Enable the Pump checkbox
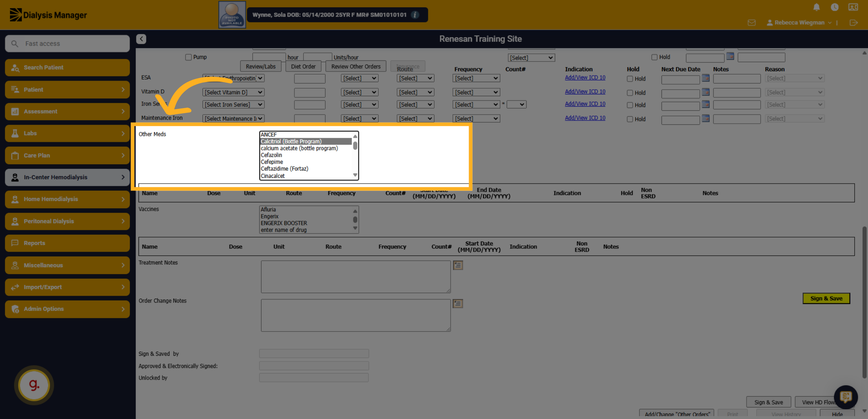The width and height of the screenshot is (868, 419). tap(188, 57)
